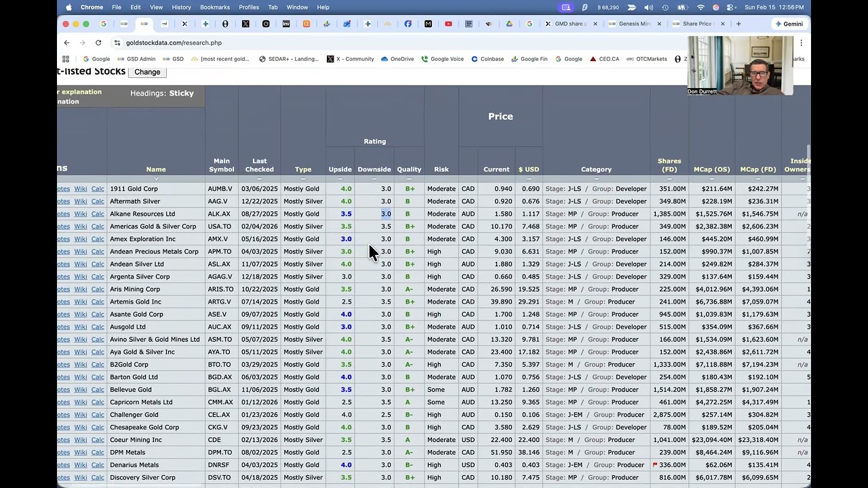Screen dimensions: 868x488
Task: Open the History menu
Action: 181,7
